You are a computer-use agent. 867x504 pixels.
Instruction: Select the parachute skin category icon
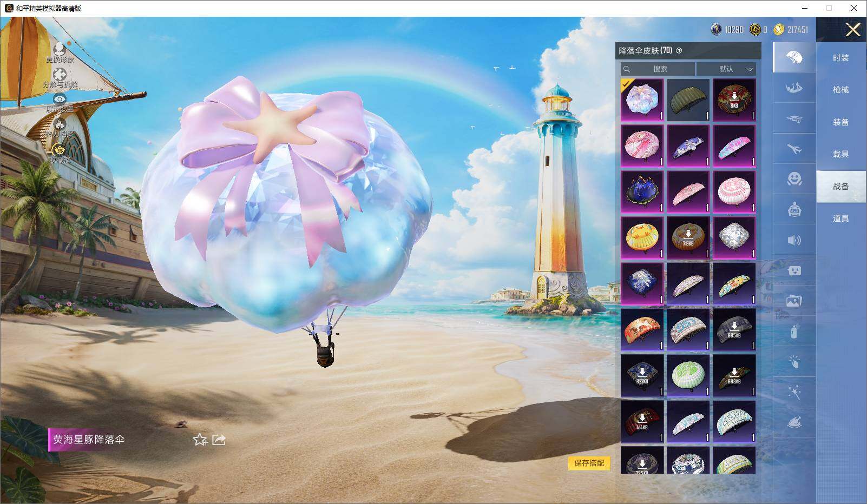(x=794, y=57)
